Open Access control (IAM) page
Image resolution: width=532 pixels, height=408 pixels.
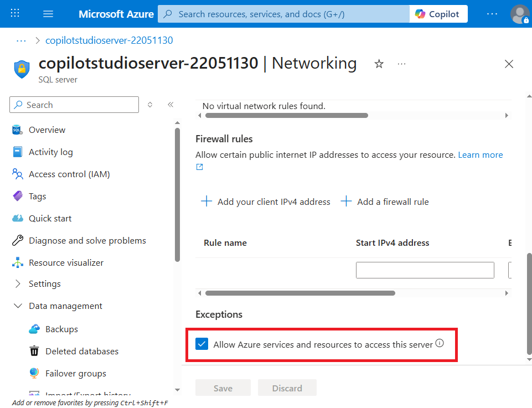[x=69, y=174]
